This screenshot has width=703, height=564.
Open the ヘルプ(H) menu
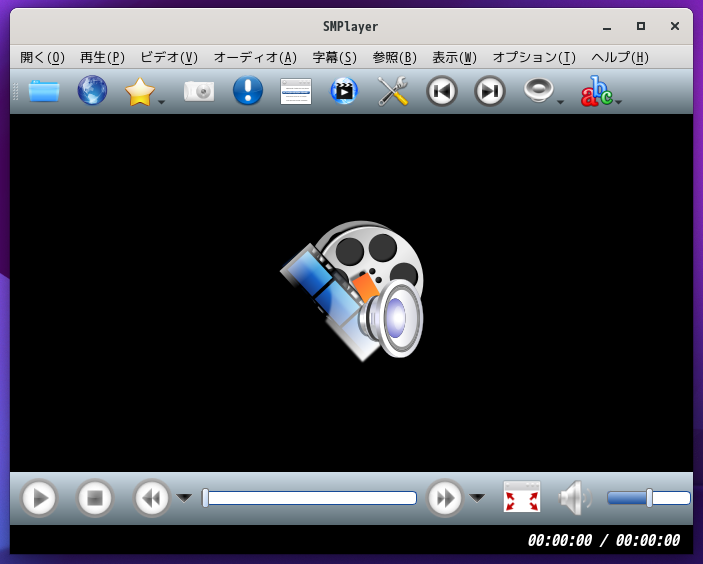click(x=620, y=57)
